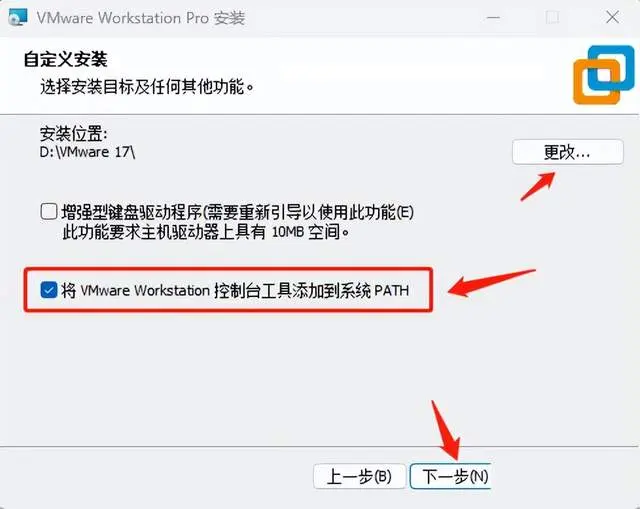640x509 pixels.
Task: Click the 自定义安装 heading
Action: click(x=65, y=59)
